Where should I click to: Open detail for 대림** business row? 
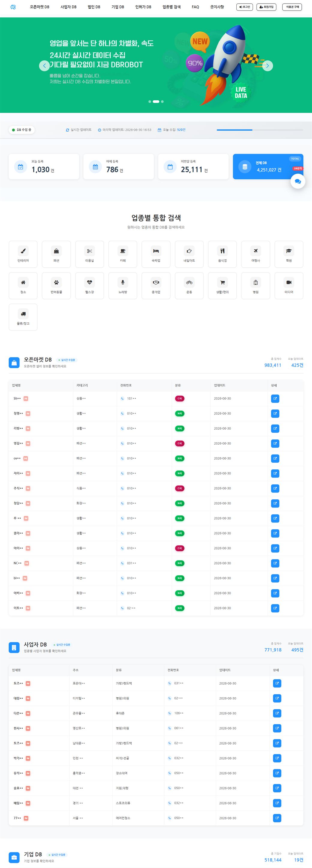point(277,698)
